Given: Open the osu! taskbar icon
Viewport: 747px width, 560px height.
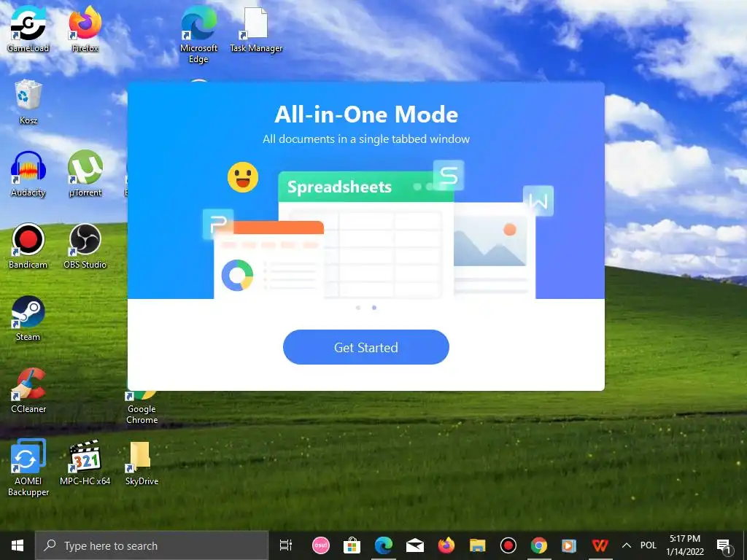Looking at the screenshot, I should tap(321, 545).
